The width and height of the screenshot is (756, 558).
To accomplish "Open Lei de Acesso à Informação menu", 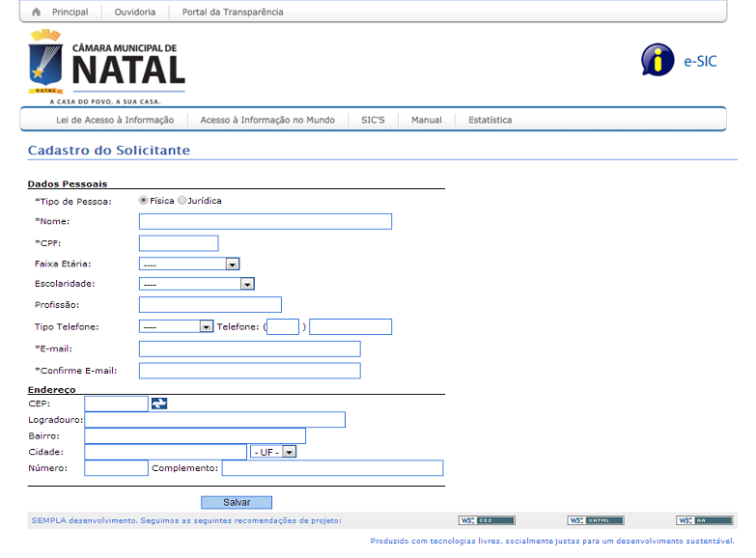I will (x=115, y=121).
